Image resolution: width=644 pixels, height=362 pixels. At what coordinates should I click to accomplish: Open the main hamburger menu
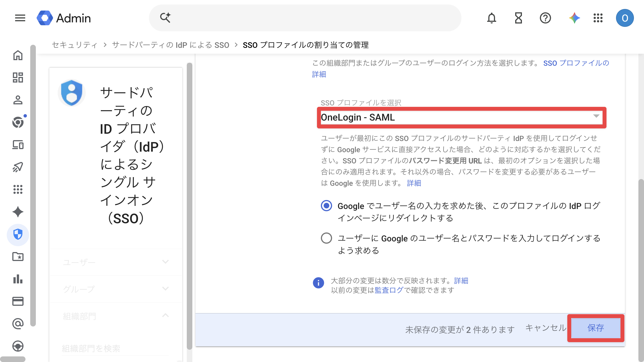(20, 18)
